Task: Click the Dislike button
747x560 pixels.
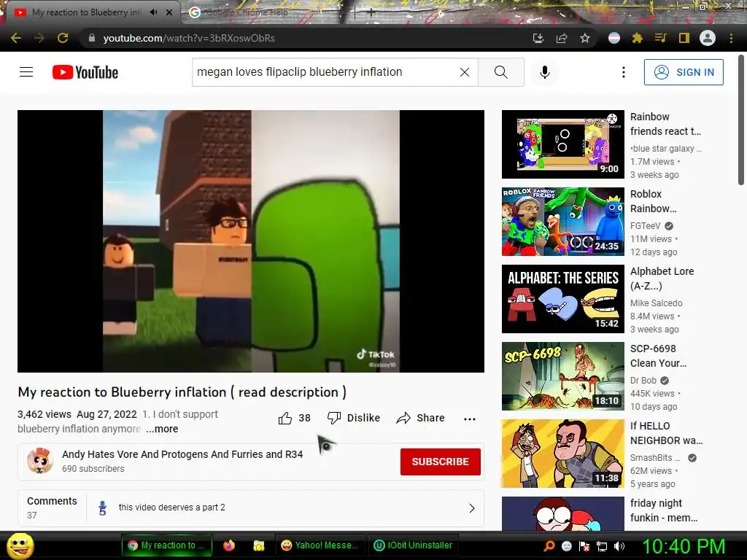Action: coord(354,418)
